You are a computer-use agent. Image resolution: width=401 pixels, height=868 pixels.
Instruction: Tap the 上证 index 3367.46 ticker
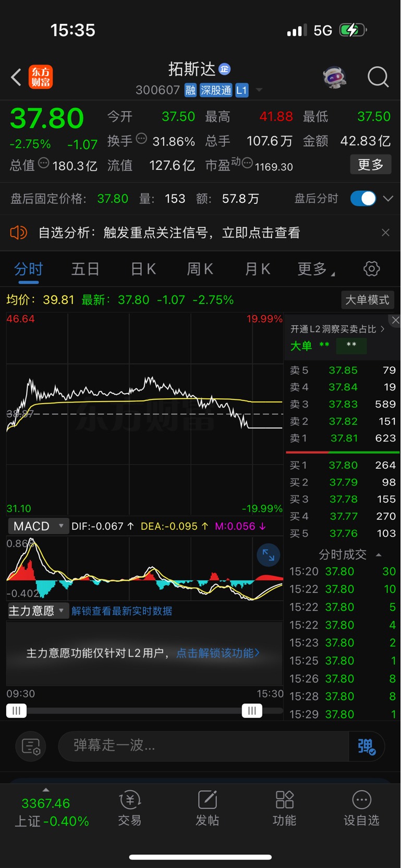click(x=52, y=812)
